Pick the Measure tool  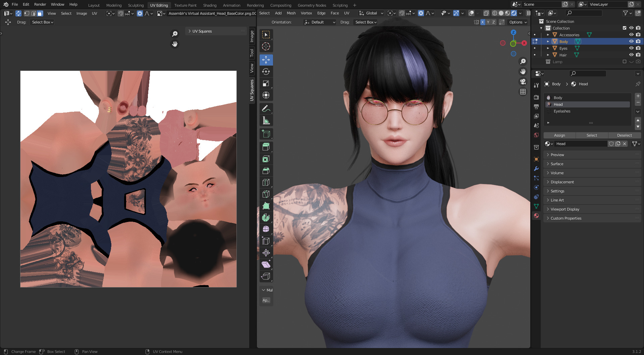(x=266, y=121)
